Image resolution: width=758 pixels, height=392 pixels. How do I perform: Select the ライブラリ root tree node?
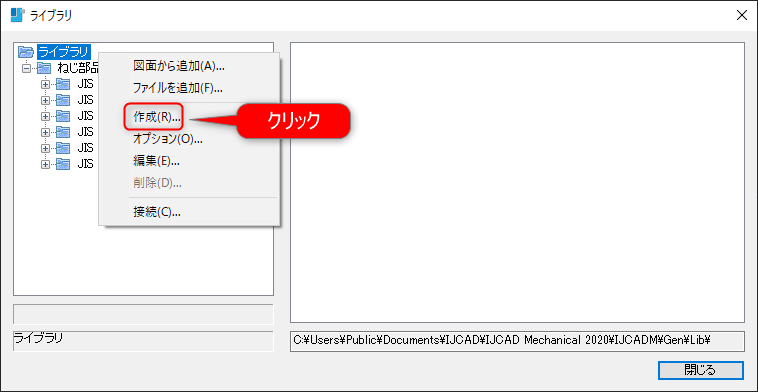coord(64,51)
